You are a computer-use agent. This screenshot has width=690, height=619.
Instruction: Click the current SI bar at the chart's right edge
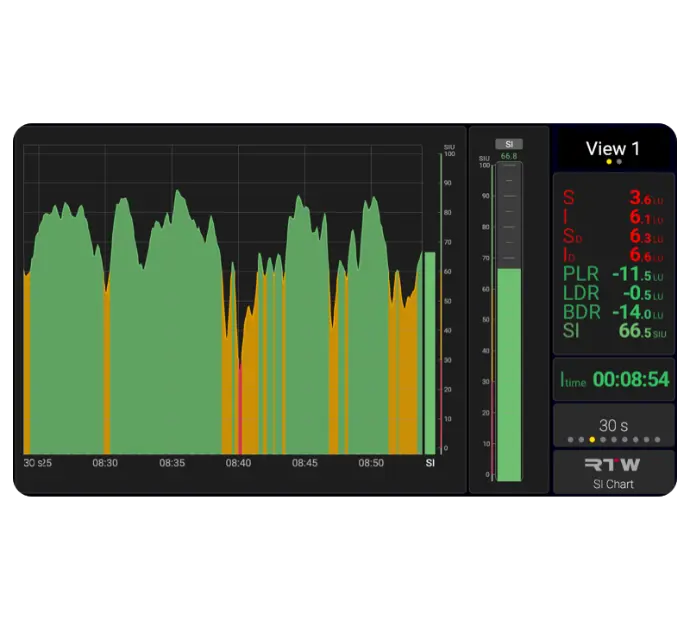pyautogui.click(x=430, y=353)
